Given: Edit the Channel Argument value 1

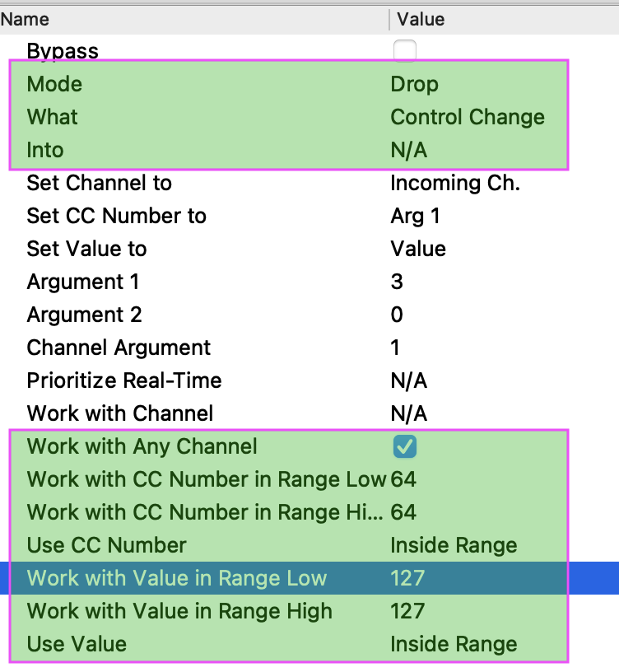Looking at the screenshot, I should (395, 348).
